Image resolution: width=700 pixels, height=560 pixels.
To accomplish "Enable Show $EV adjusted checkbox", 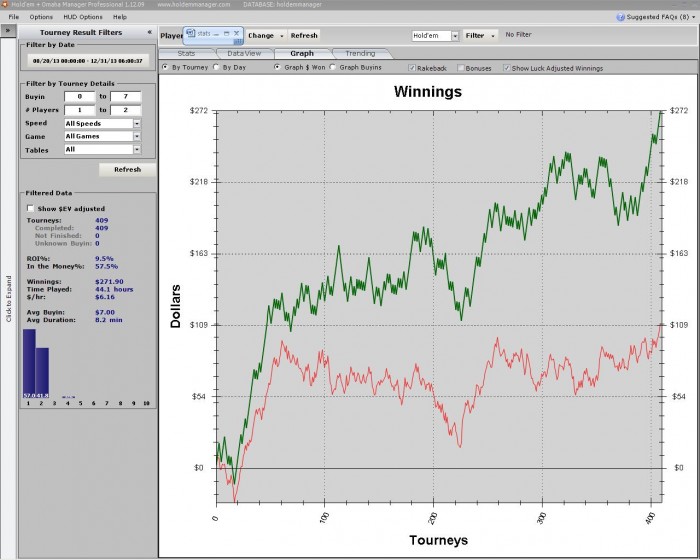I will point(30,208).
